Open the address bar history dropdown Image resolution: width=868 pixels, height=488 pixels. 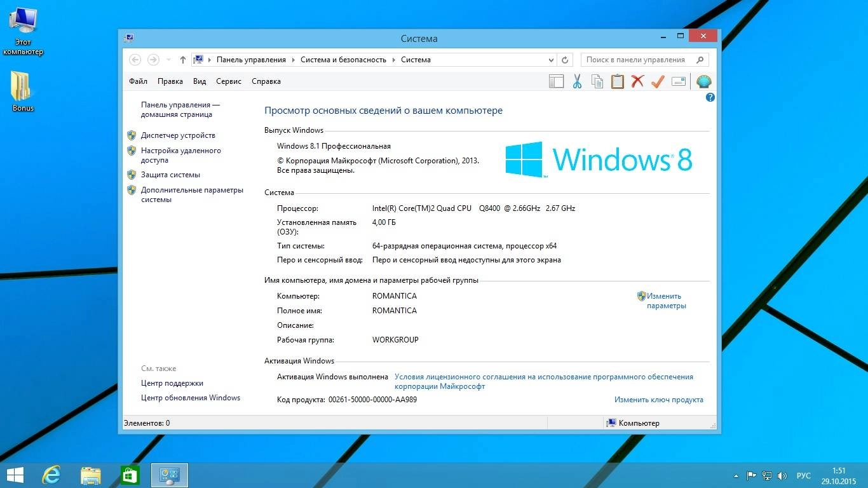pos(551,60)
